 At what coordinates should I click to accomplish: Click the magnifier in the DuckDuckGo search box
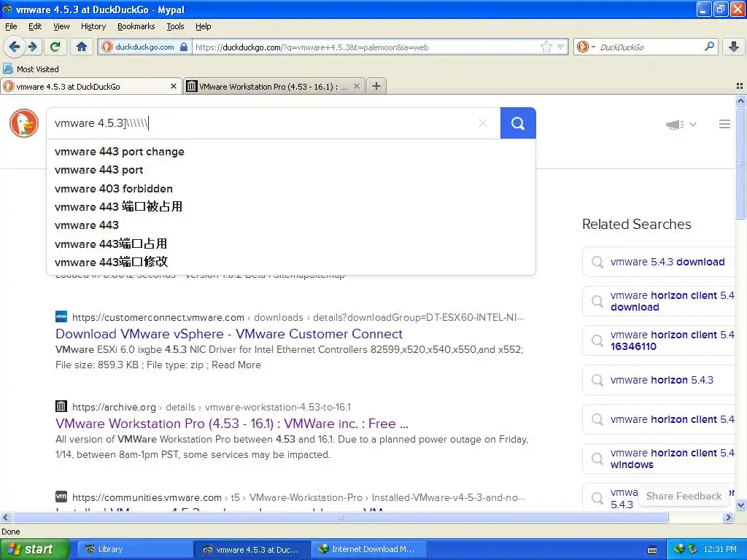click(x=709, y=47)
